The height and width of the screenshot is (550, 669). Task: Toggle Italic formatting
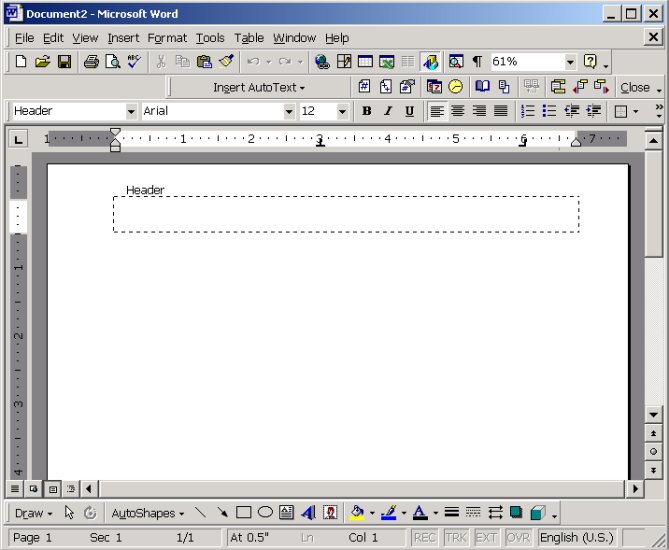[388, 111]
